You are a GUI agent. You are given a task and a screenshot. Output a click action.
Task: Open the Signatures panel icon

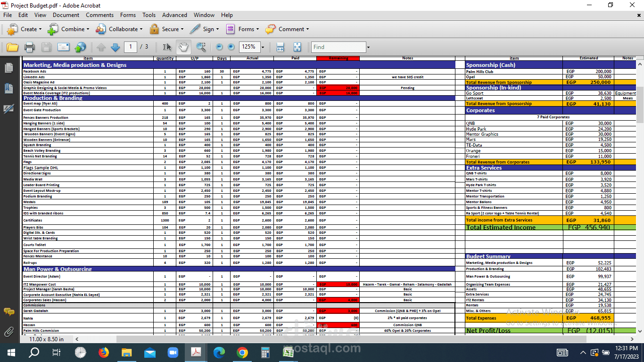point(8,109)
